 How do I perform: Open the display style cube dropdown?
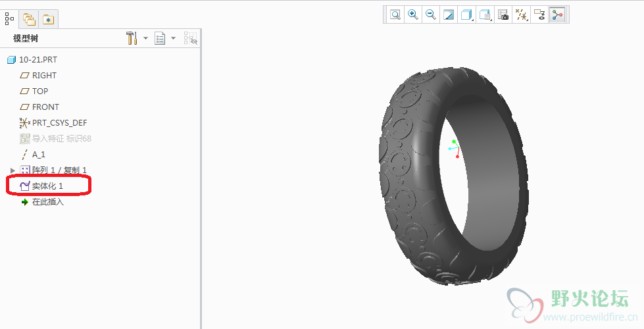click(x=466, y=14)
